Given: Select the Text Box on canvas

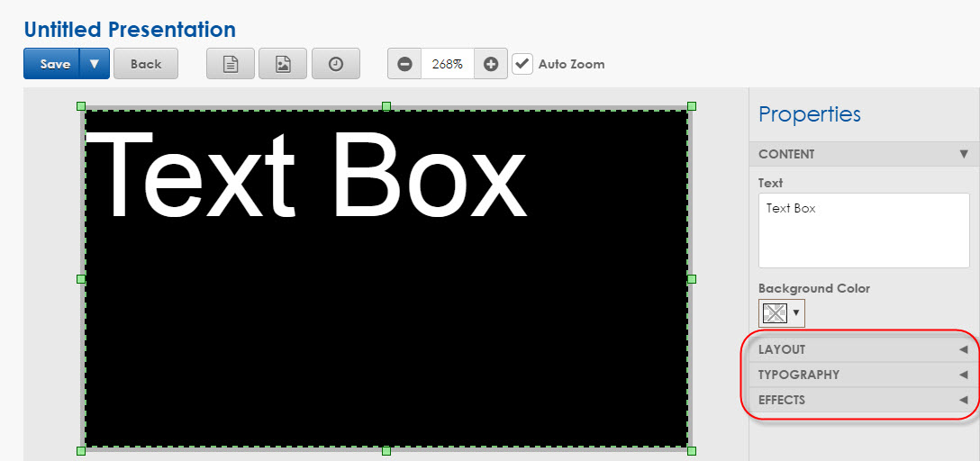Looking at the screenshot, I should pyautogui.click(x=386, y=278).
